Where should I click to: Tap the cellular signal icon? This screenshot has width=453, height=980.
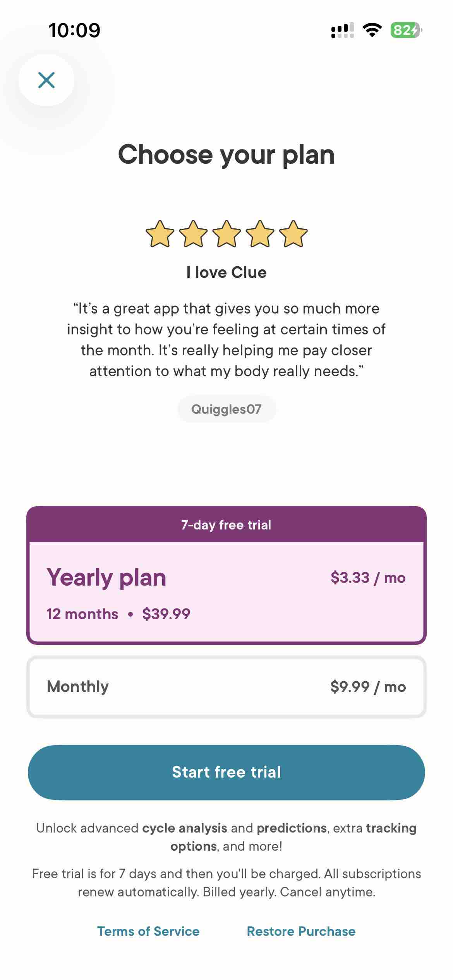342,30
